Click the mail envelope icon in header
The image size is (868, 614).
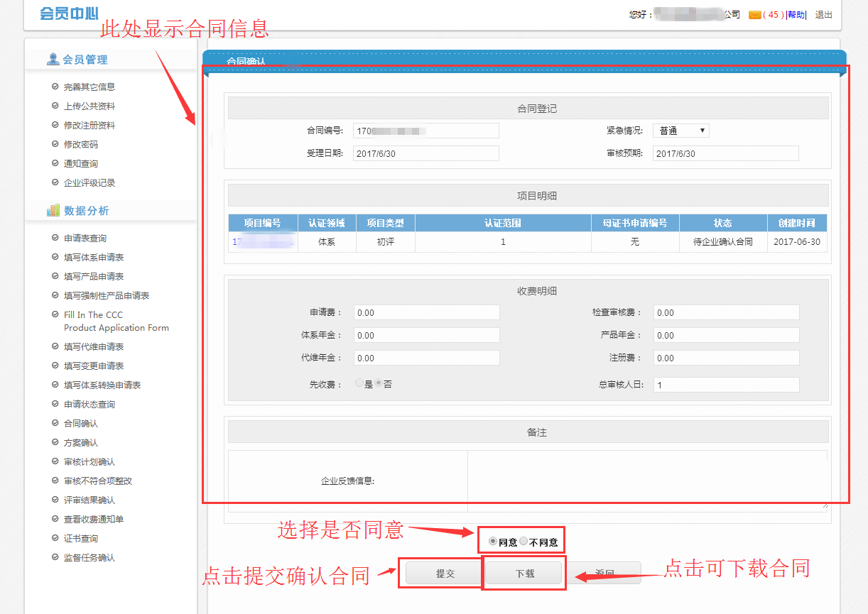(x=754, y=15)
